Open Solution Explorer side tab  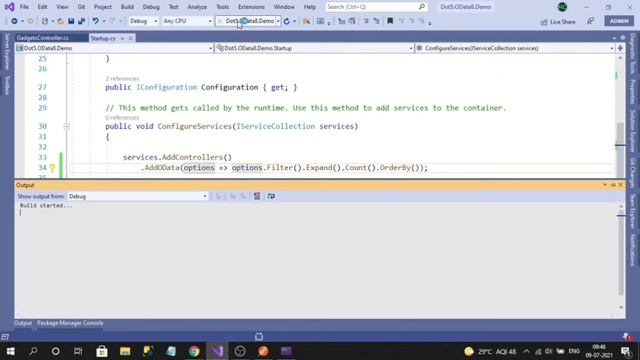click(x=632, y=131)
